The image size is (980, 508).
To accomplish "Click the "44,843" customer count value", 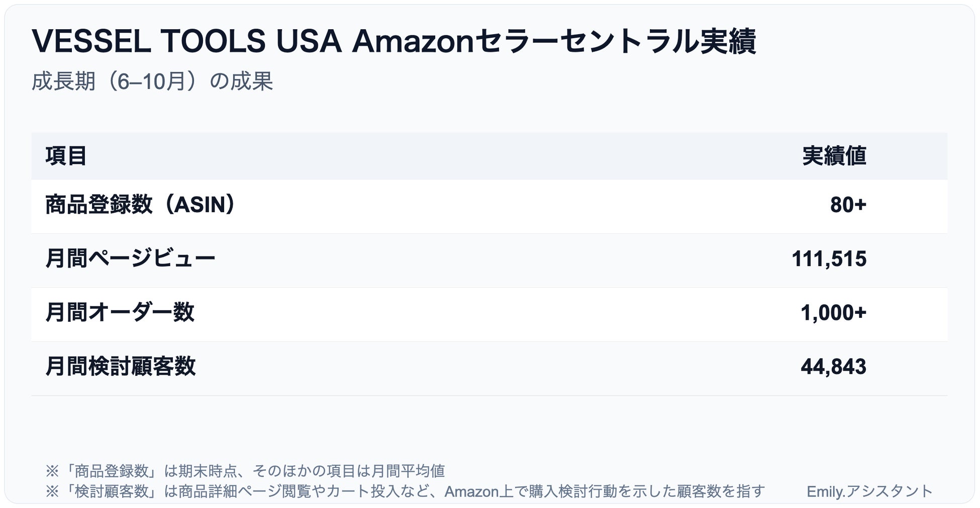I will pos(833,366).
